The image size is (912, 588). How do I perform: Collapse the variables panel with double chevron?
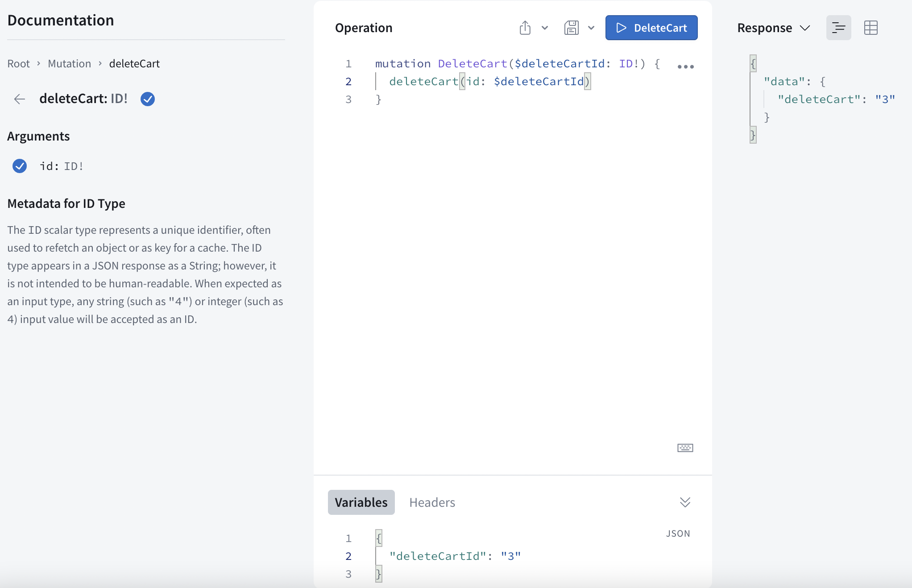(x=685, y=502)
